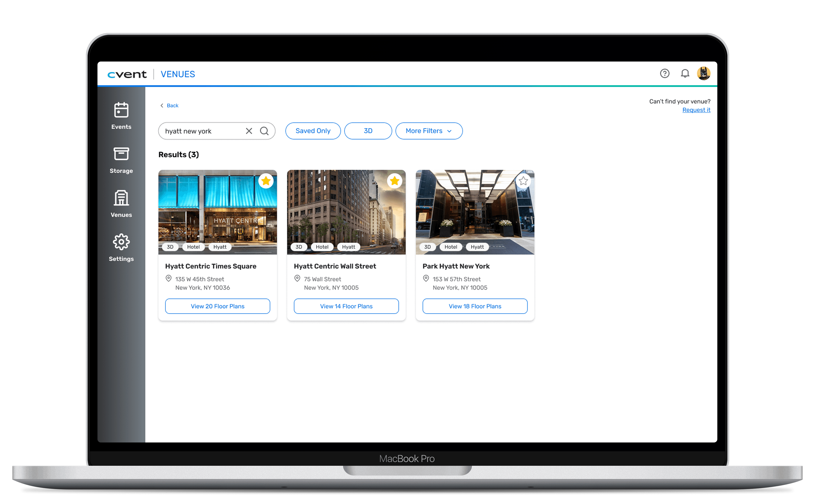Open Events from the sidebar
Viewport: 815px width, 504px height.
121,116
